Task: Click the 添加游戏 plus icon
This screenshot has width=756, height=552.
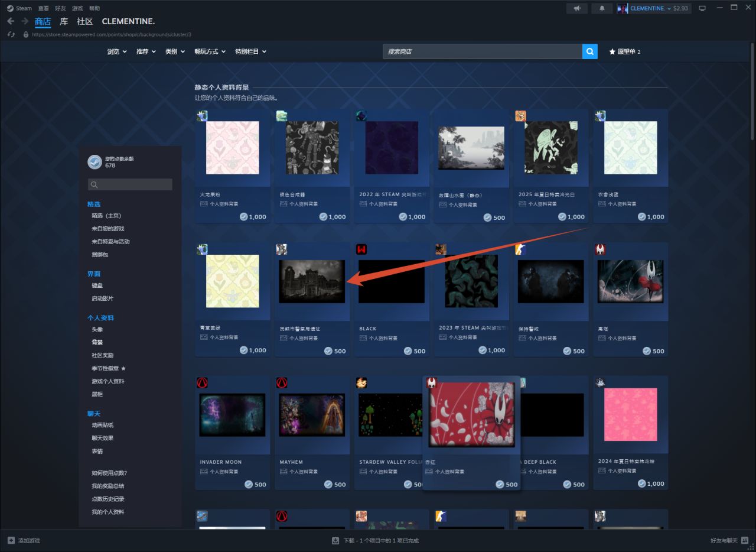Action: (11, 540)
